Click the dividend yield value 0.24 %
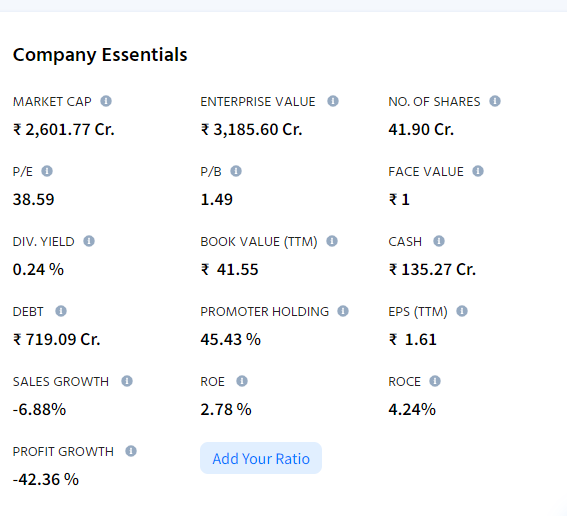 (38, 270)
